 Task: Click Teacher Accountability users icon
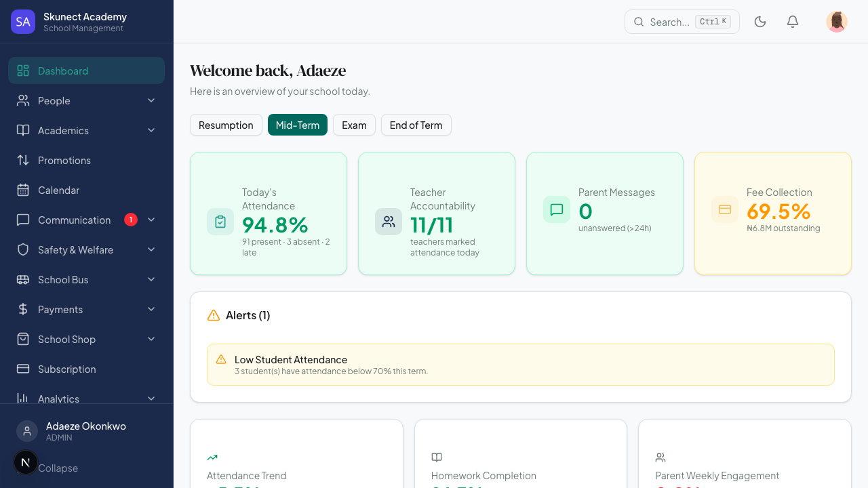point(389,222)
